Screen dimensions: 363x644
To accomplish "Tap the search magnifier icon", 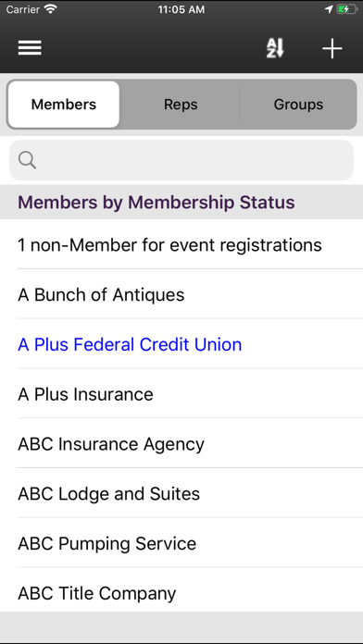I will 27,160.
